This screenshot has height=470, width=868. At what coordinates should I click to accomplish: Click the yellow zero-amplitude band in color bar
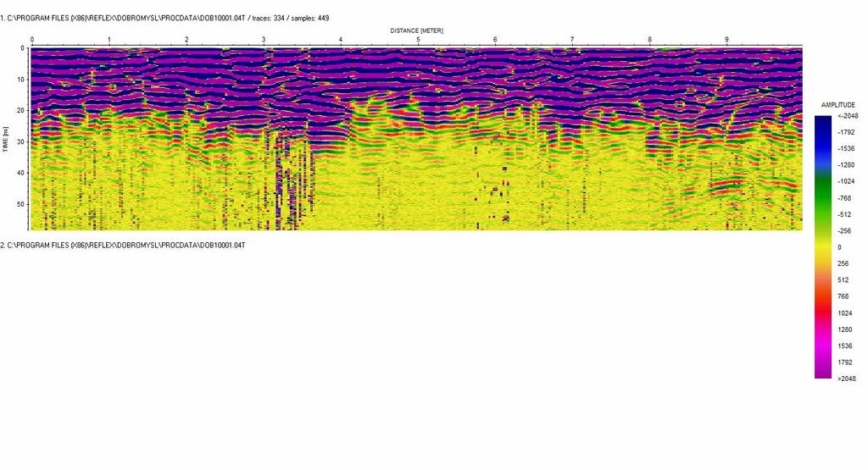click(823, 247)
